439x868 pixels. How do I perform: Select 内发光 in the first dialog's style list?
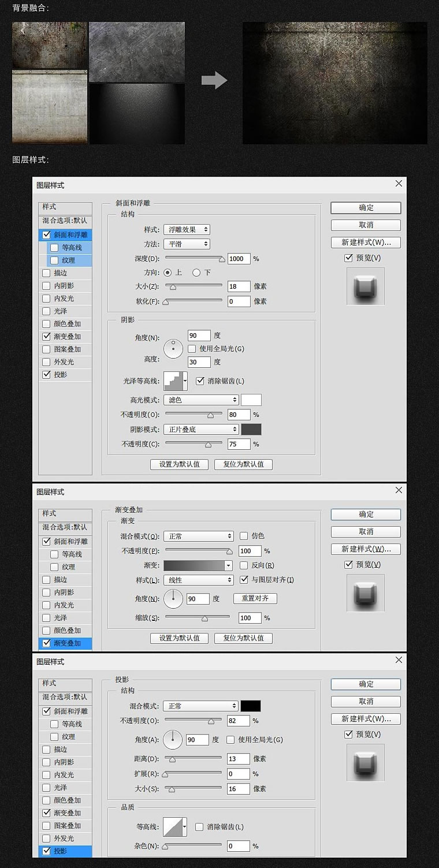pos(65,299)
